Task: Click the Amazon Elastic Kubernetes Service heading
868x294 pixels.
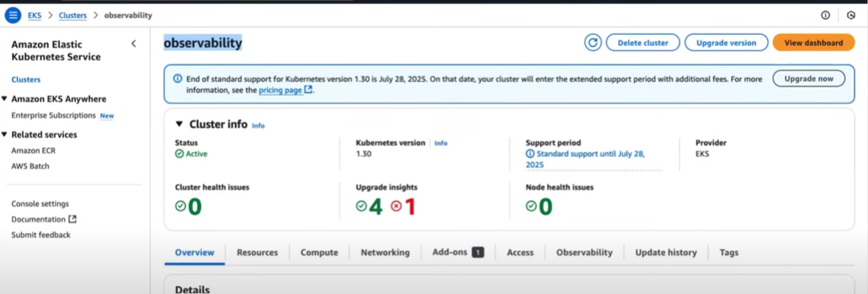Action: coord(56,50)
